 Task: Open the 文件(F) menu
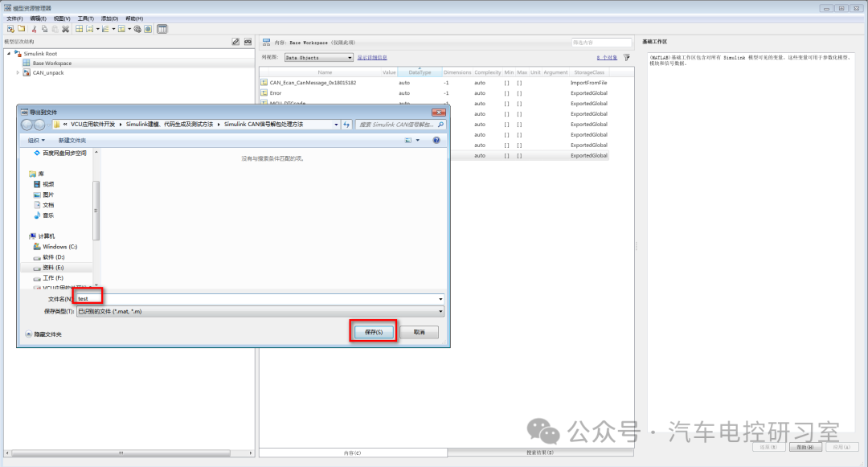[x=15, y=18]
